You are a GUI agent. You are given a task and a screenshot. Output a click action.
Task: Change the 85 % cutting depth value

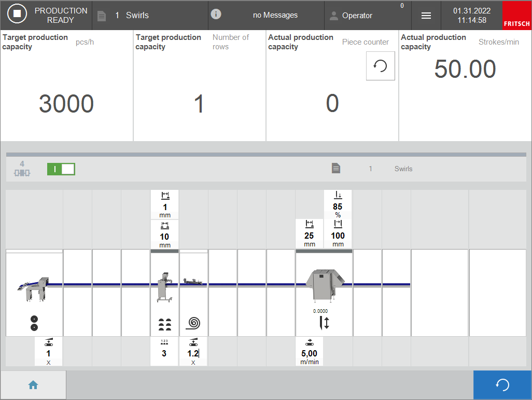click(x=338, y=206)
